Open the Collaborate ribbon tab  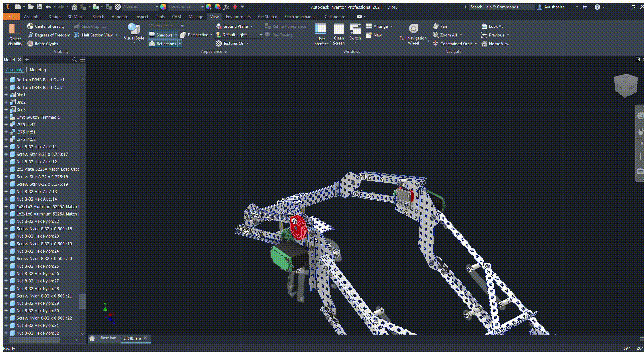pyautogui.click(x=335, y=17)
